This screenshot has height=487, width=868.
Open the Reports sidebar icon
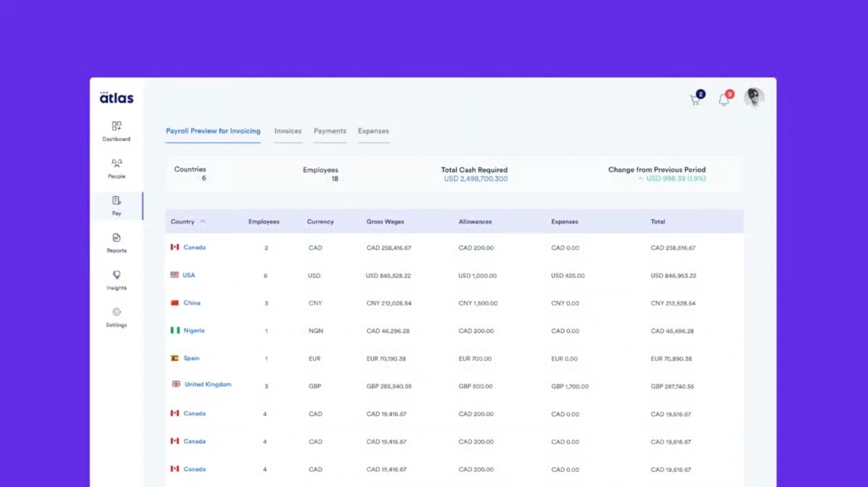(116, 238)
